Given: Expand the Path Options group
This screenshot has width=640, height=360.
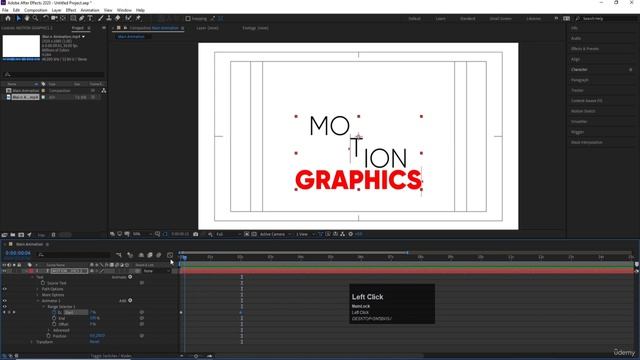Looking at the screenshot, I should coord(38,289).
